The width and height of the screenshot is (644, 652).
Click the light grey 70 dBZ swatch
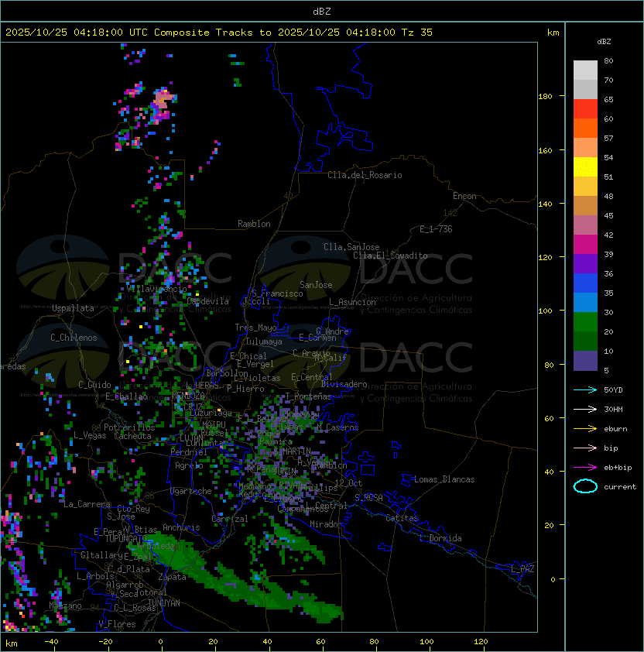pos(585,70)
